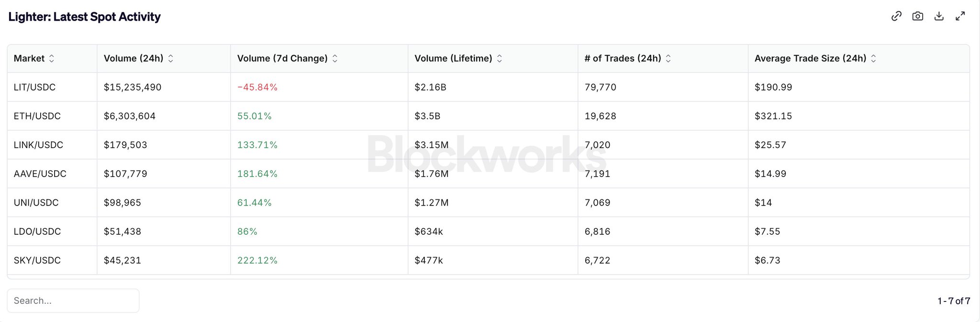
Task: Click the UNI/USDC market cell
Action: [x=36, y=203]
